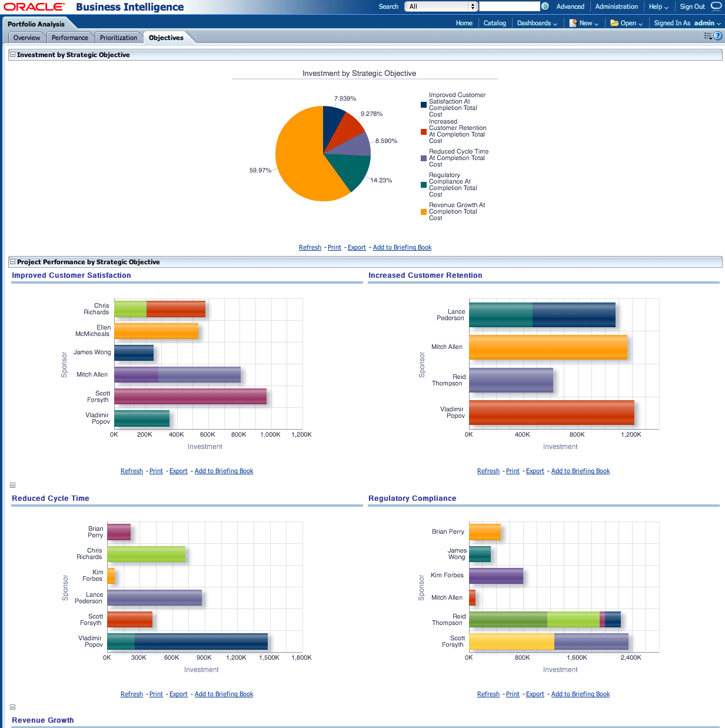Image resolution: width=725 pixels, height=728 pixels.
Task: Export the Regulatory Compliance chart
Action: 535,694
